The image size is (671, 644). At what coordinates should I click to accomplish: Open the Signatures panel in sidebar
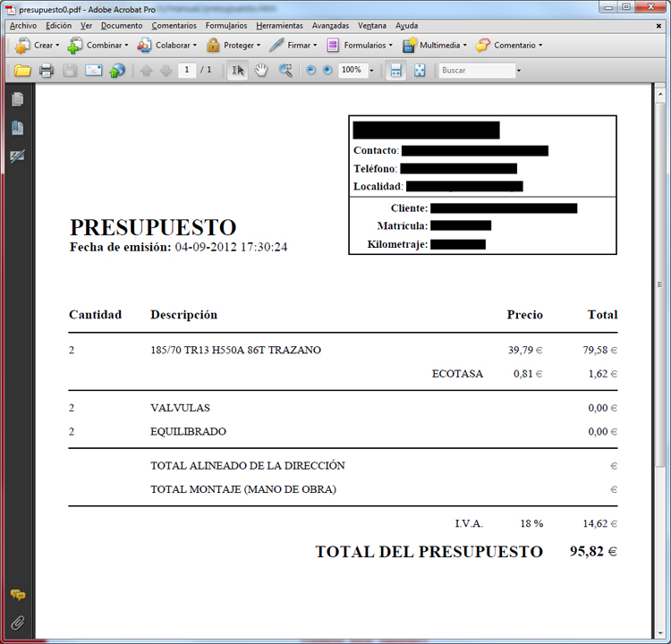[18, 157]
